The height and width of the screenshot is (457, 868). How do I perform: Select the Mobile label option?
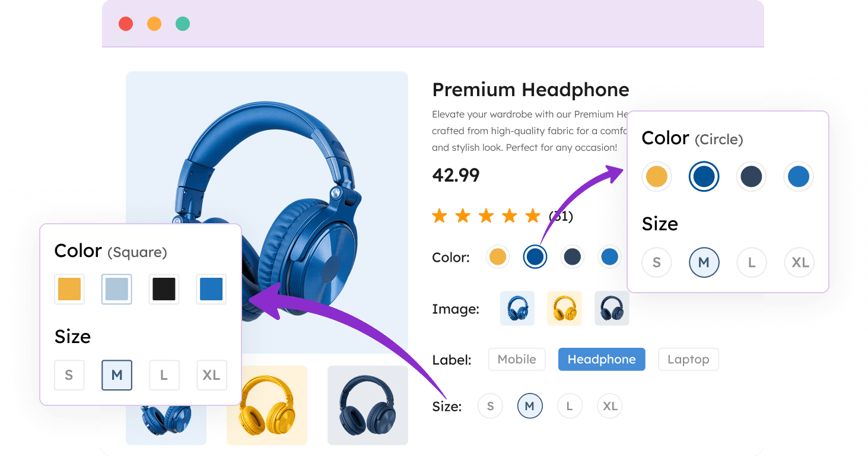[x=516, y=359]
